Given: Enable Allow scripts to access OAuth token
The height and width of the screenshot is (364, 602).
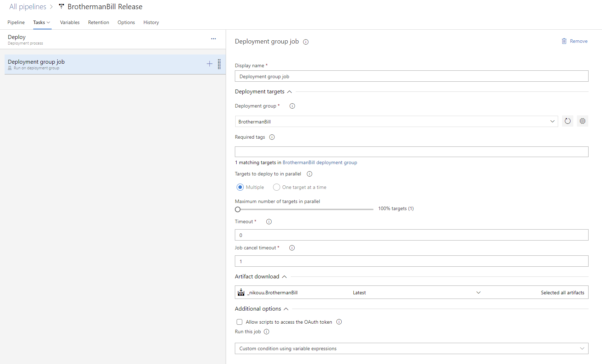Looking at the screenshot, I should [x=239, y=322].
